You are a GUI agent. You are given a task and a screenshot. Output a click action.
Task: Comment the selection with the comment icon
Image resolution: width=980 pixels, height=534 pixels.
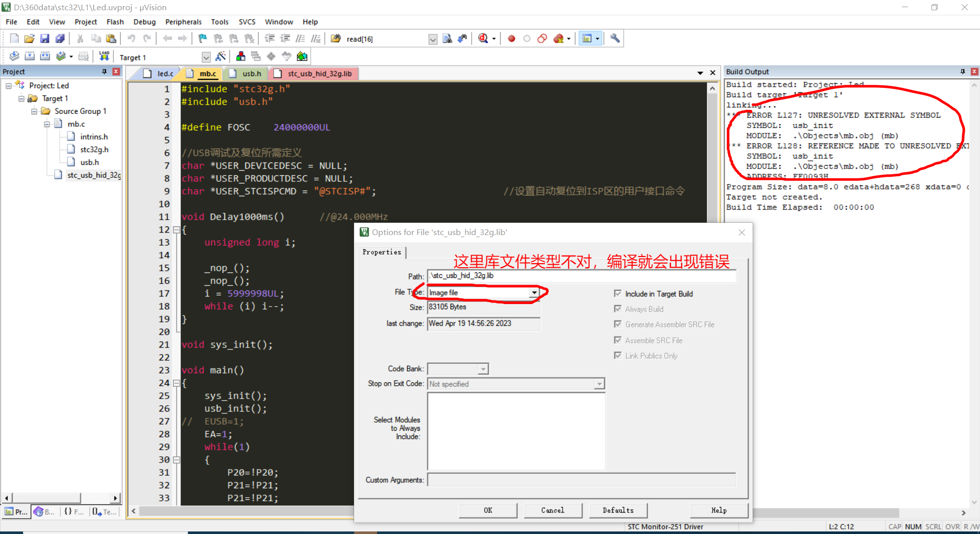[300, 39]
